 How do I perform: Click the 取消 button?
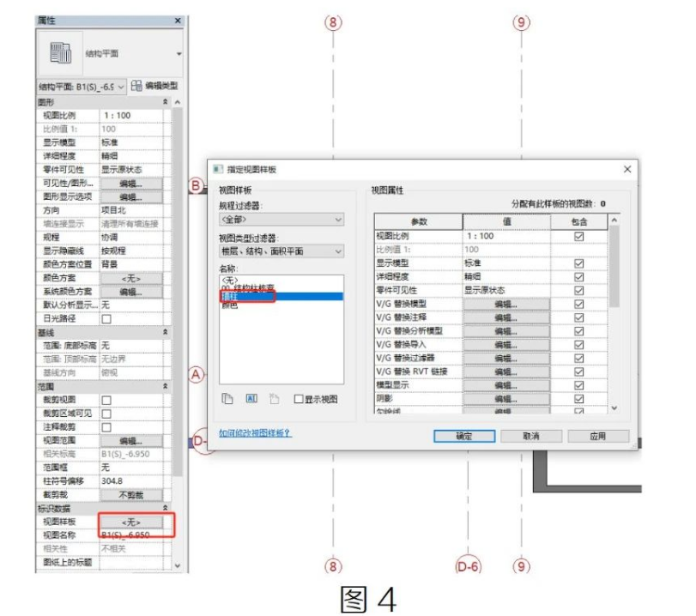pyautogui.click(x=531, y=436)
